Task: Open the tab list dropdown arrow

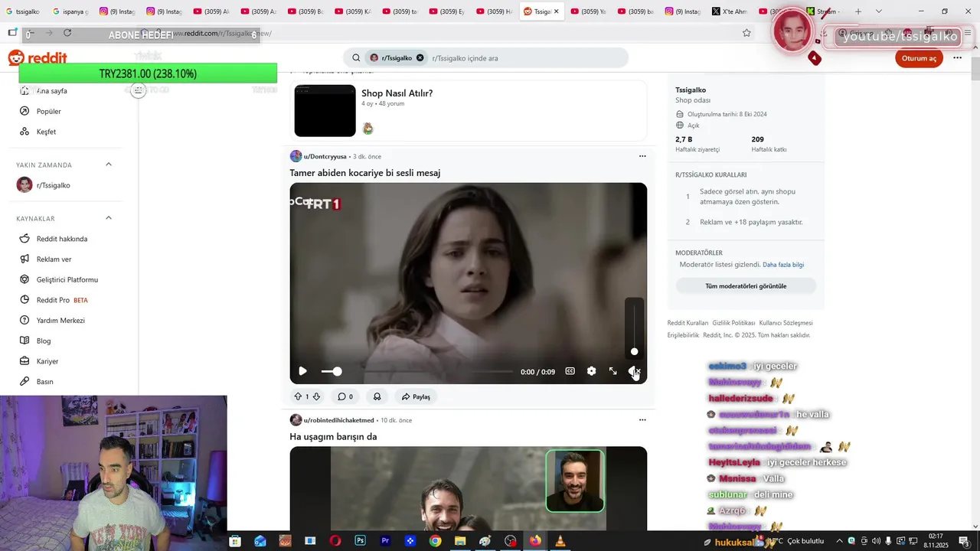Action: click(x=878, y=11)
